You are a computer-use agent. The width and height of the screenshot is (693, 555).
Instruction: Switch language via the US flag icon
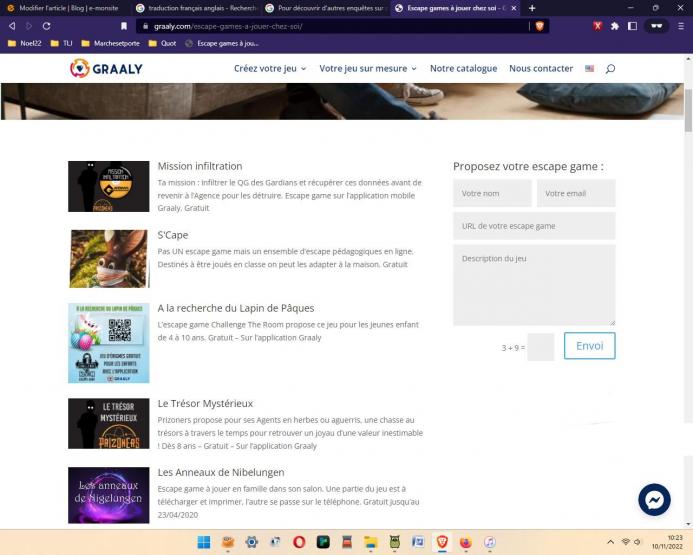pyautogui.click(x=590, y=69)
